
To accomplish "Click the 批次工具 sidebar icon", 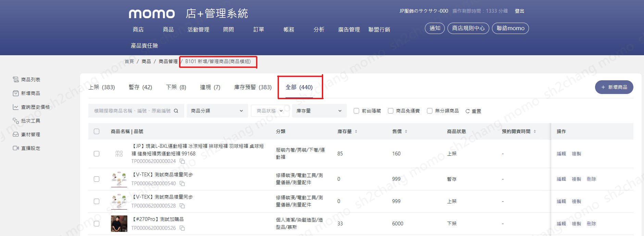I will click(x=16, y=121).
